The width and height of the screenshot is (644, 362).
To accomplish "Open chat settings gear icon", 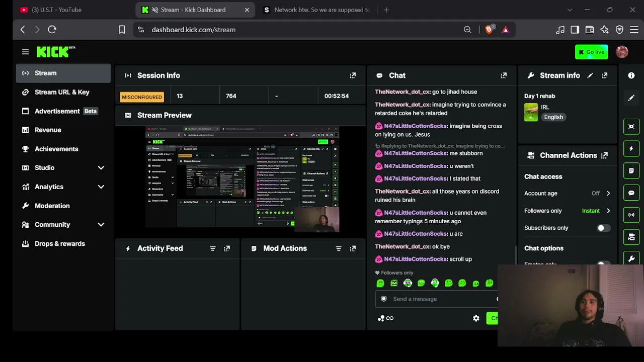I will pyautogui.click(x=476, y=318).
